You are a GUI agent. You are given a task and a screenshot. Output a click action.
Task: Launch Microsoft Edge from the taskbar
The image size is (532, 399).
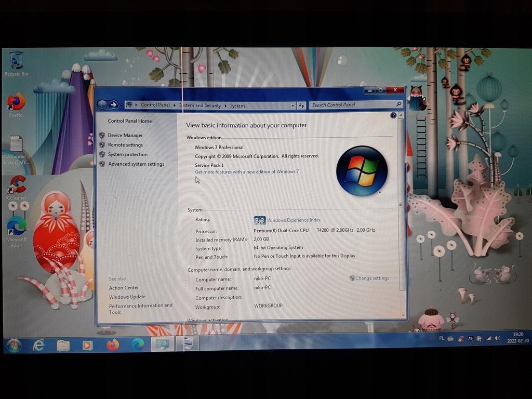coord(137,345)
